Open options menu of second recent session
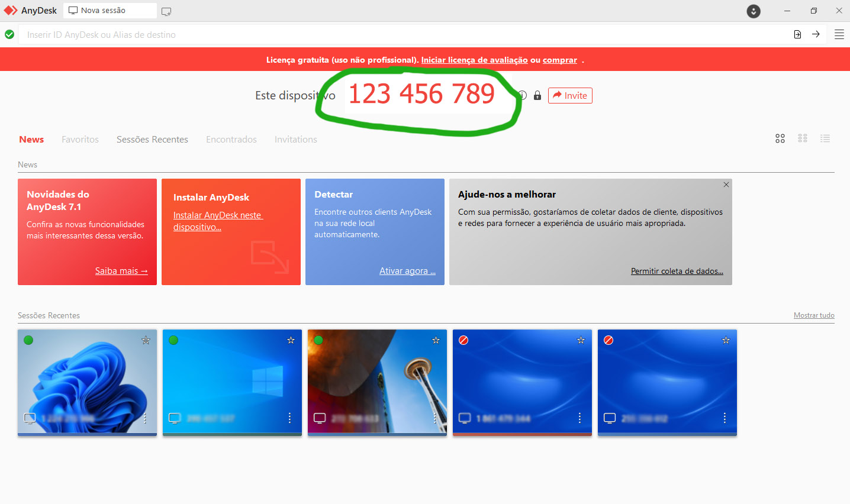Screen dimensions: 850x504 289,418
